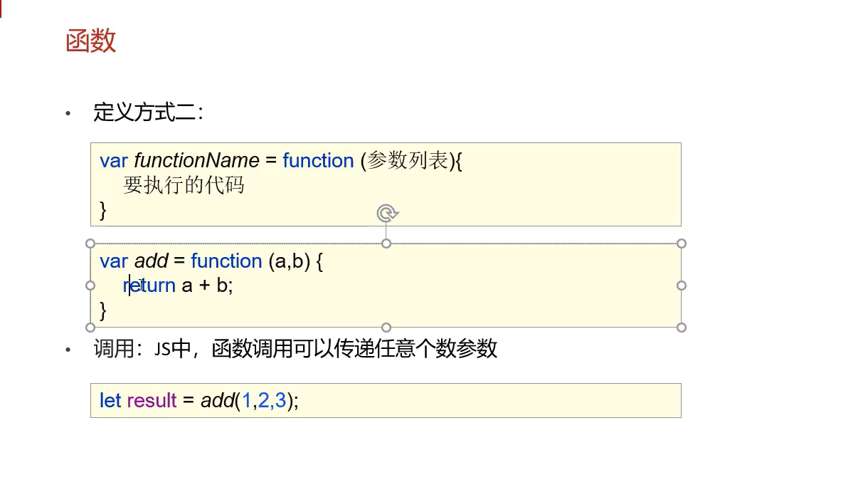868x497 pixels.
Task: Click the top-left resize handle of the selected box
Action: [90, 244]
